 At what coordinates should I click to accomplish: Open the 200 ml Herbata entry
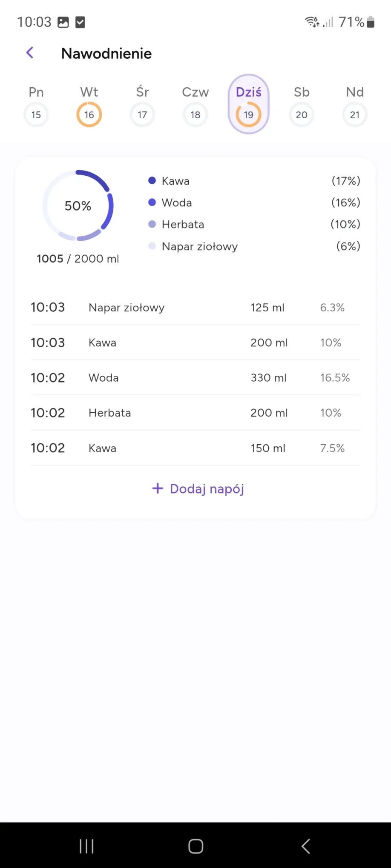click(x=195, y=413)
